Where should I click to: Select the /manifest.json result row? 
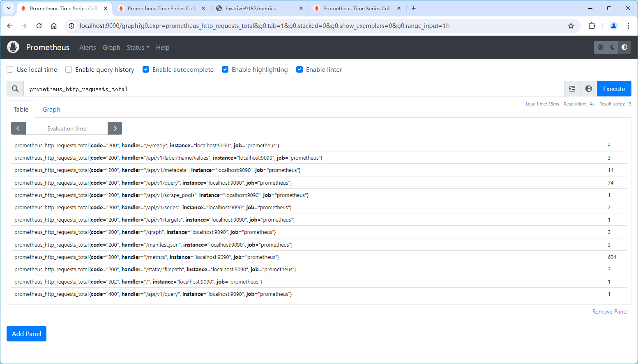click(x=319, y=245)
